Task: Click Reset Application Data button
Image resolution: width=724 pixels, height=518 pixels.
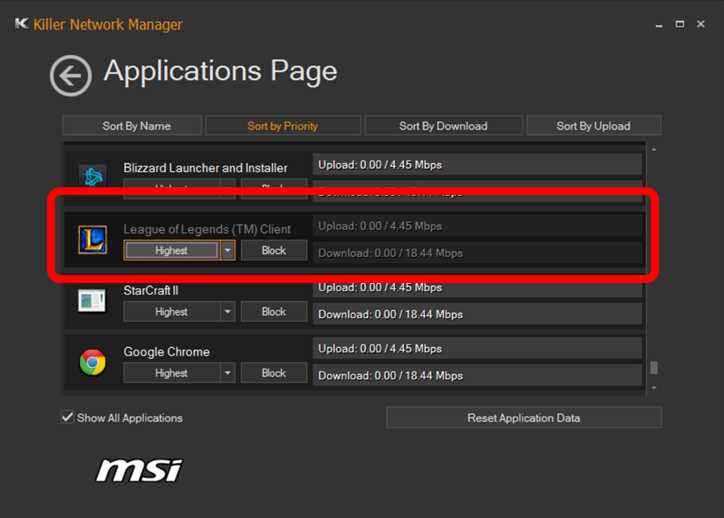Action: point(524,418)
